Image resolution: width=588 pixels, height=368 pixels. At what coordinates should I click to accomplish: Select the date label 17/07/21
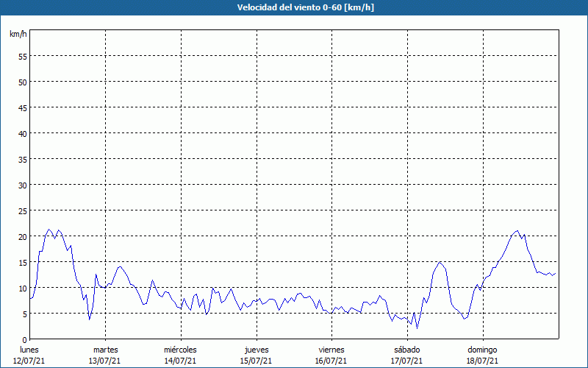[x=407, y=361]
